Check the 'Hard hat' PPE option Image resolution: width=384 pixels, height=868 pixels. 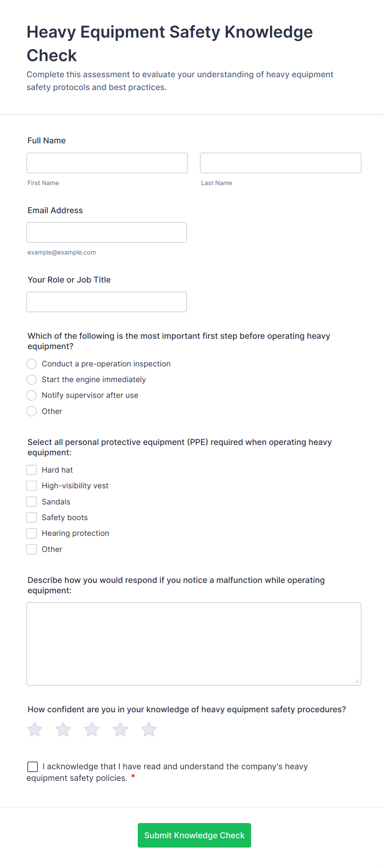click(x=31, y=470)
